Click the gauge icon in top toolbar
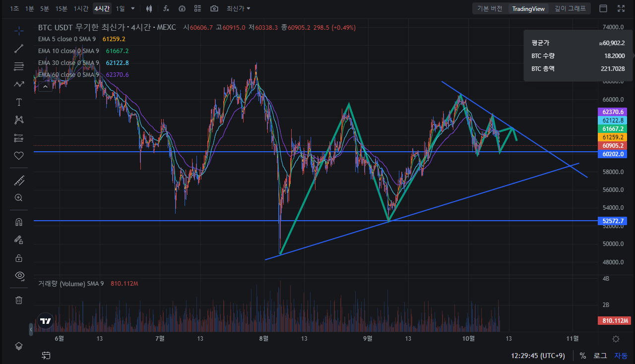Screen dimensions: 635x364 click(x=182, y=8)
